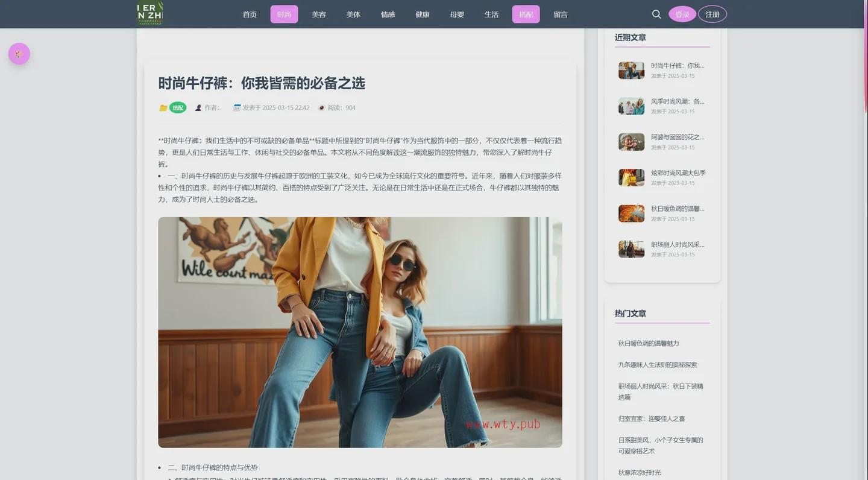Click the yellow folder category icon
This screenshot has height=480, width=868.
[x=163, y=108]
